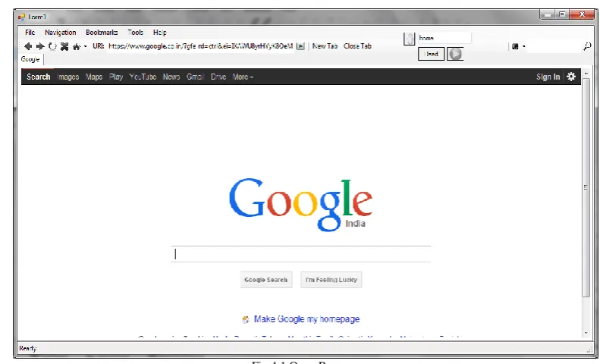Click the vertical scrollbar thumb

(x=586, y=187)
